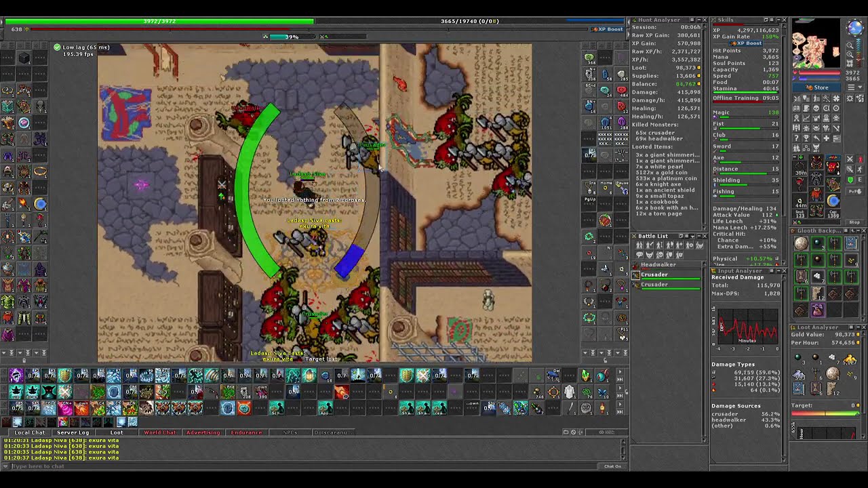This screenshot has width=868, height=488.
Task: Click the minimap thumbnail
Action: click(x=816, y=44)
